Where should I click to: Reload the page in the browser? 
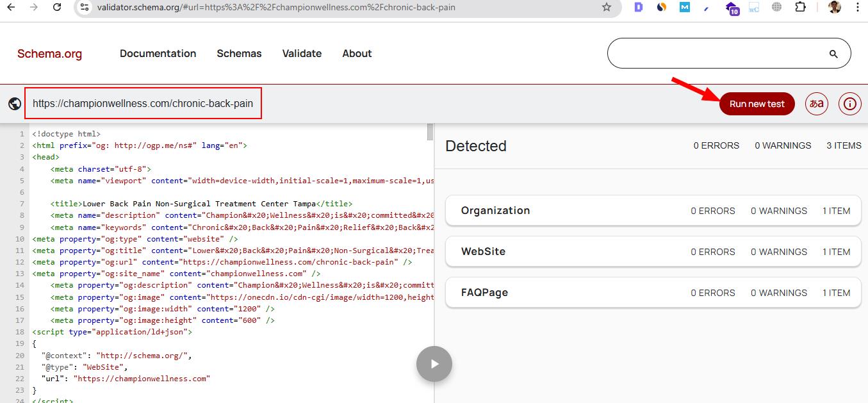[x=57, y=8]
